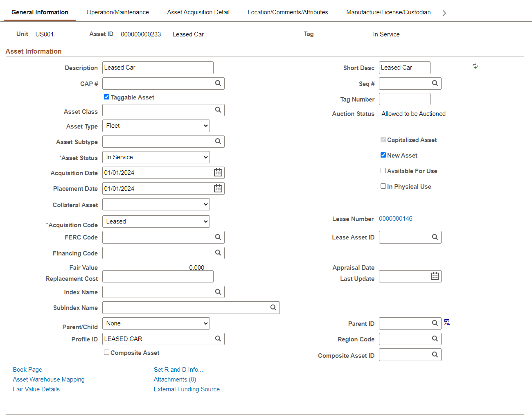Switch to the Asset Acquisition Detail tab

198,12
